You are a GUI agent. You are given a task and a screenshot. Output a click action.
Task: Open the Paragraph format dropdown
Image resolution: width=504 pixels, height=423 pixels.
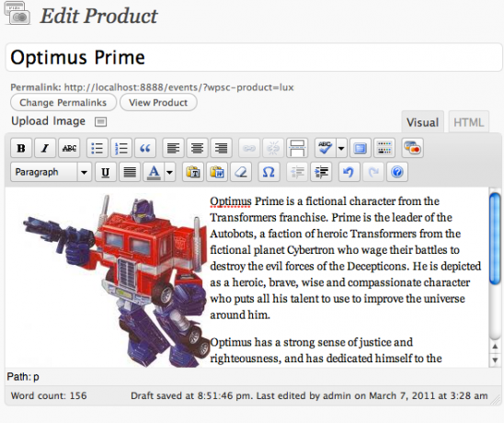click(51, 172)
